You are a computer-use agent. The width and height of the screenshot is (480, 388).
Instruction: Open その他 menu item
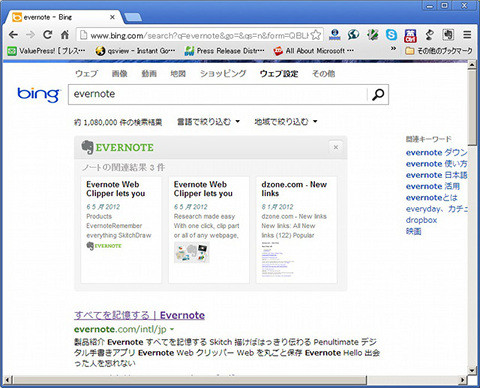pyautogui.click(x=323, y=74)
